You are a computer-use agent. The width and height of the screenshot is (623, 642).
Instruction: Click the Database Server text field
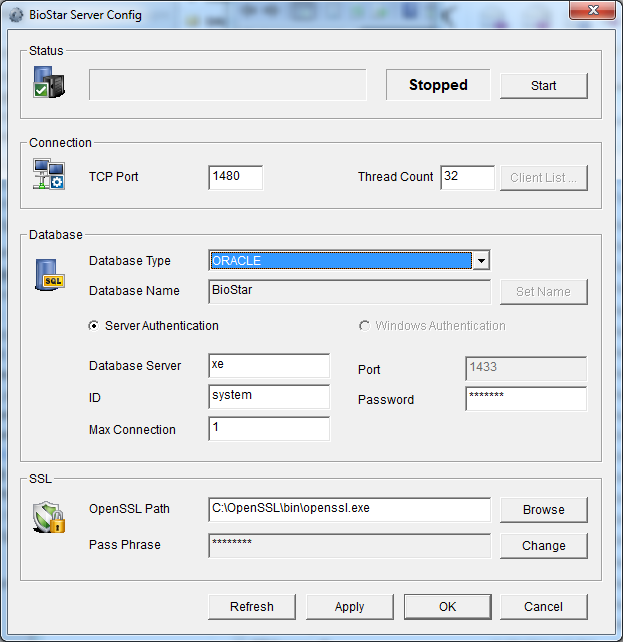[x=269, y=366]
